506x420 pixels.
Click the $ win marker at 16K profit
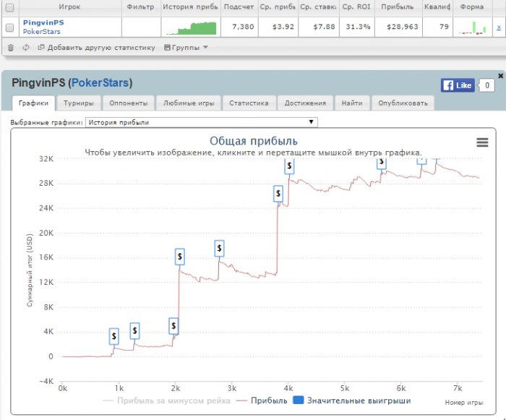[180, 257]
